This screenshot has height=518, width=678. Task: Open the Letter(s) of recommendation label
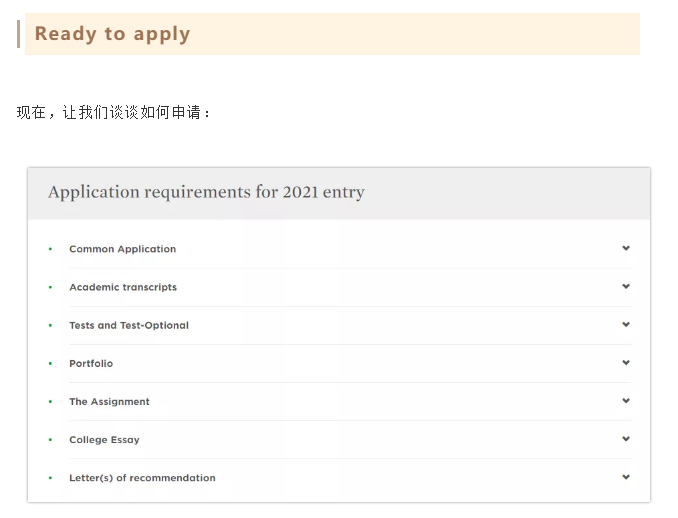[x=142, y=478]
